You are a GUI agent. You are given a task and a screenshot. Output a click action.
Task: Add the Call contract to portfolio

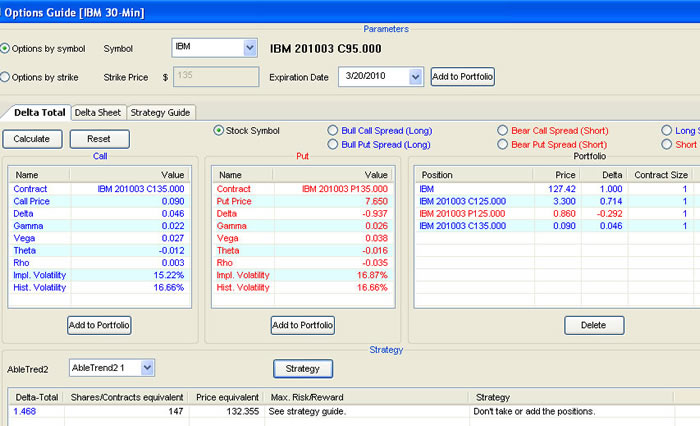[99, 325]
